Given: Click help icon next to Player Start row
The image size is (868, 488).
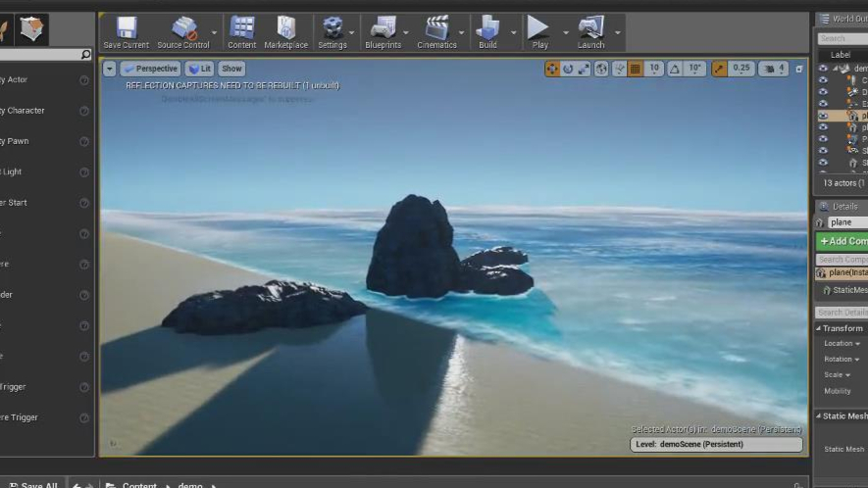Looking at the screenshot, I should point(84,203).
